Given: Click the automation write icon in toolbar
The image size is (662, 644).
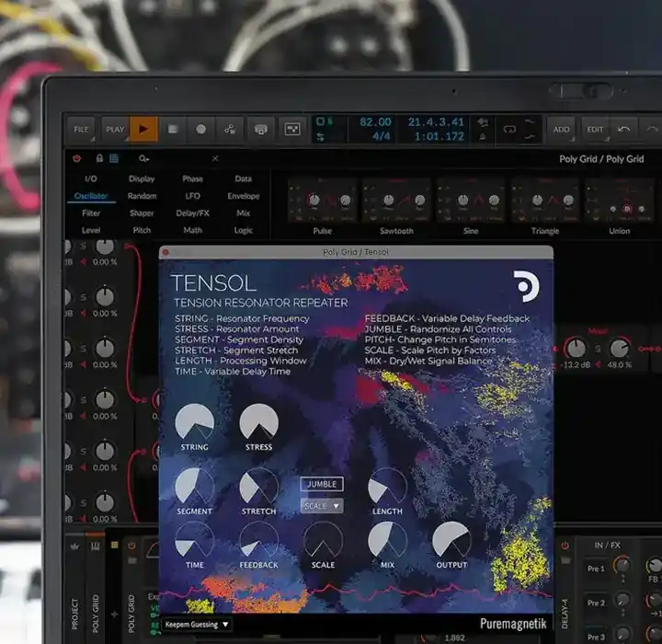Looking at the screenshot, I should (x=230, y=129).
